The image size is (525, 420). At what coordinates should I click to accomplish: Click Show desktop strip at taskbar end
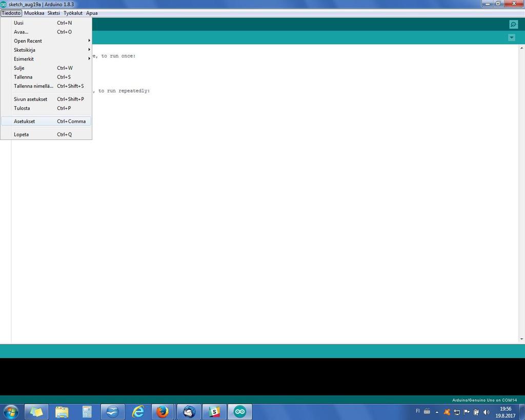[x=522, y=412]
